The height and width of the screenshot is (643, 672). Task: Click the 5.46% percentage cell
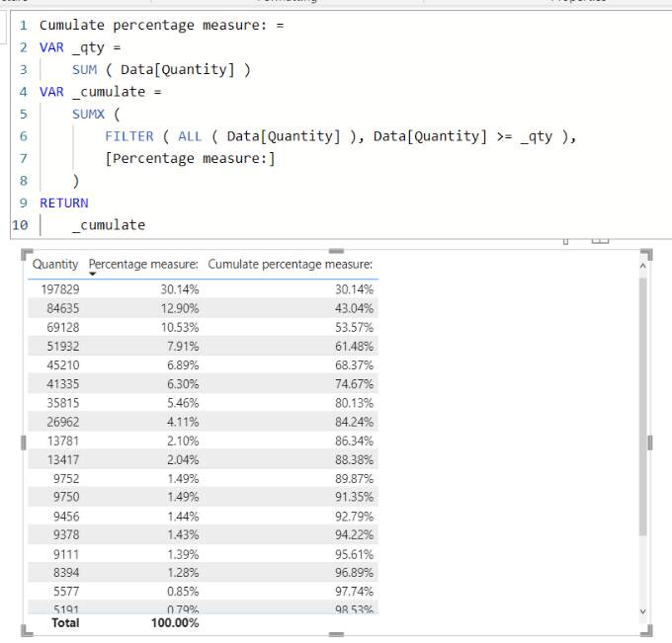click(183, 403)
